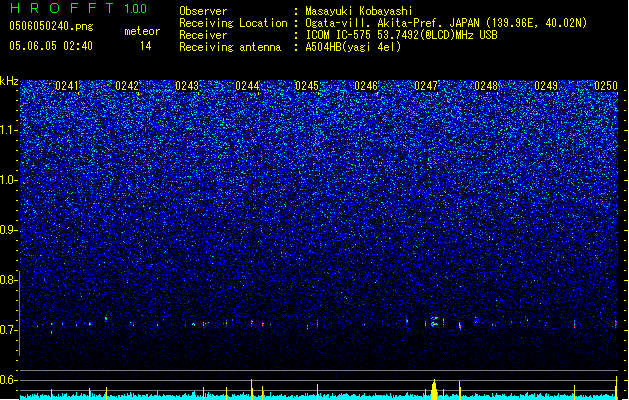This screenshot has height=400, width=629.
Task: Click the time marker 0248
Action: [x=486, y=86]
